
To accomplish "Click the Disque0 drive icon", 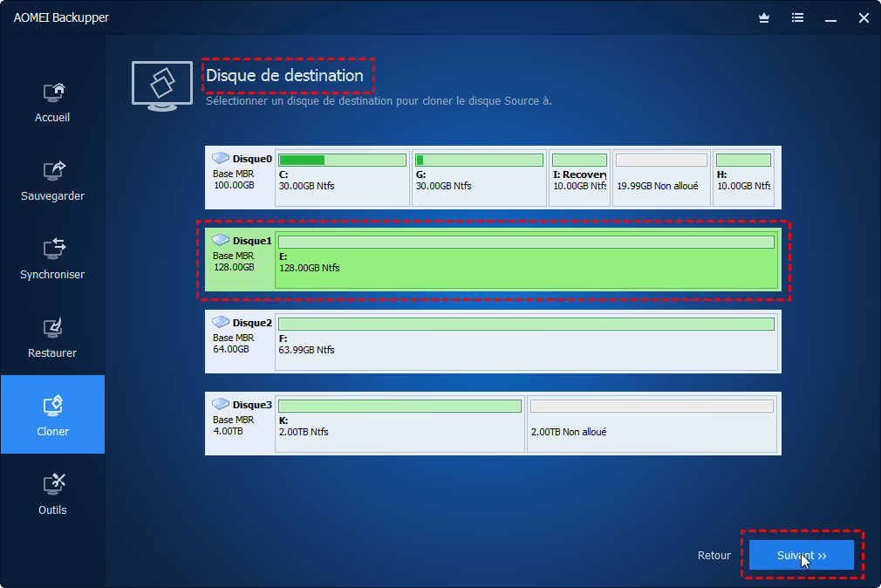I will click(x=220, y=158).
